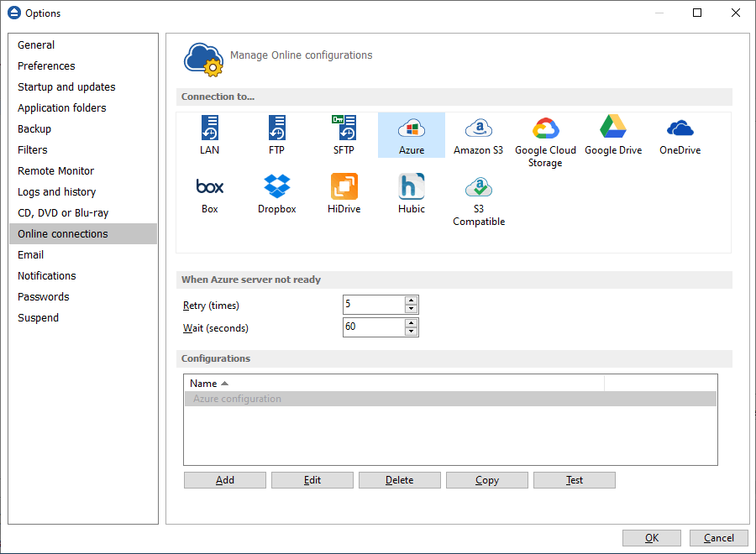The width and height of the screenshot is (756, 554).
Task: Open the Online connections page
Action: pyautogui.click(x=83, y=233)
